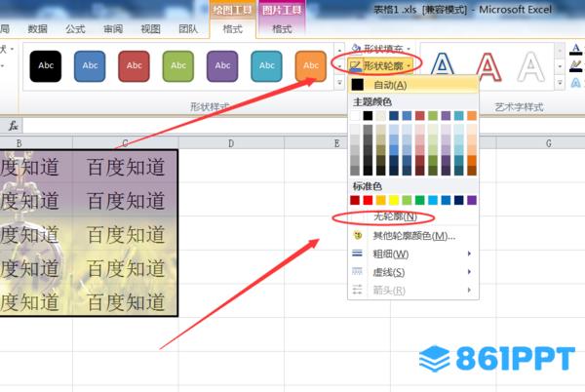Open the 粗细(W) weight submenu

tap(413, 254)
